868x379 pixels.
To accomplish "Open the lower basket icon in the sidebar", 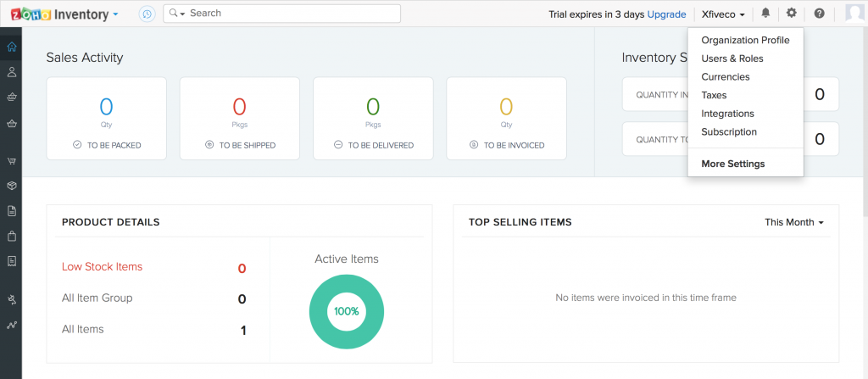I will (11, 124).
